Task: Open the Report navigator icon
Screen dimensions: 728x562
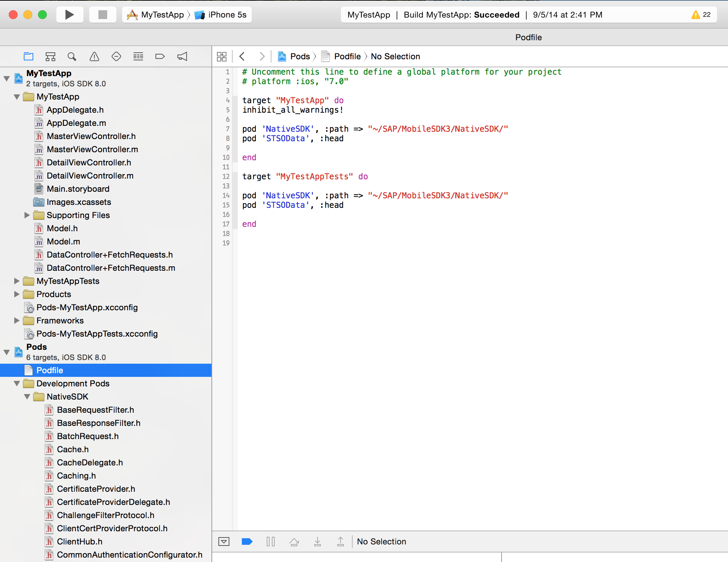Action: pyautogui.click(x=182, y=56)
